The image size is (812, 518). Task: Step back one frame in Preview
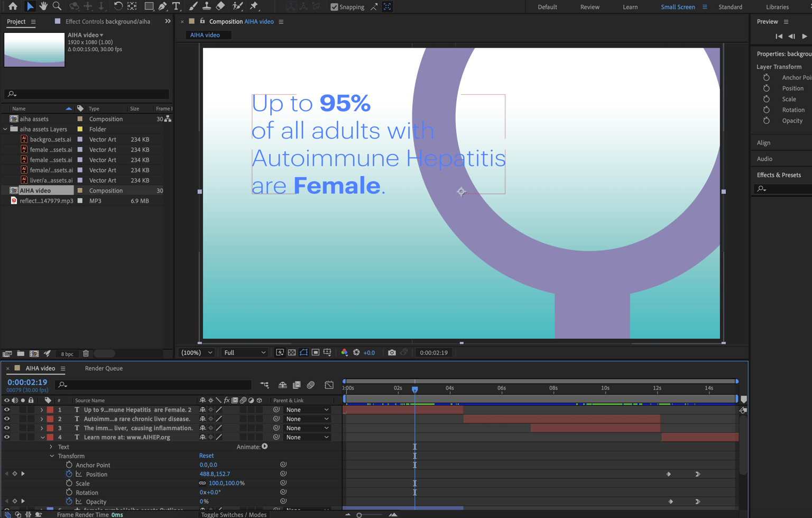click(x=791, y=37)
